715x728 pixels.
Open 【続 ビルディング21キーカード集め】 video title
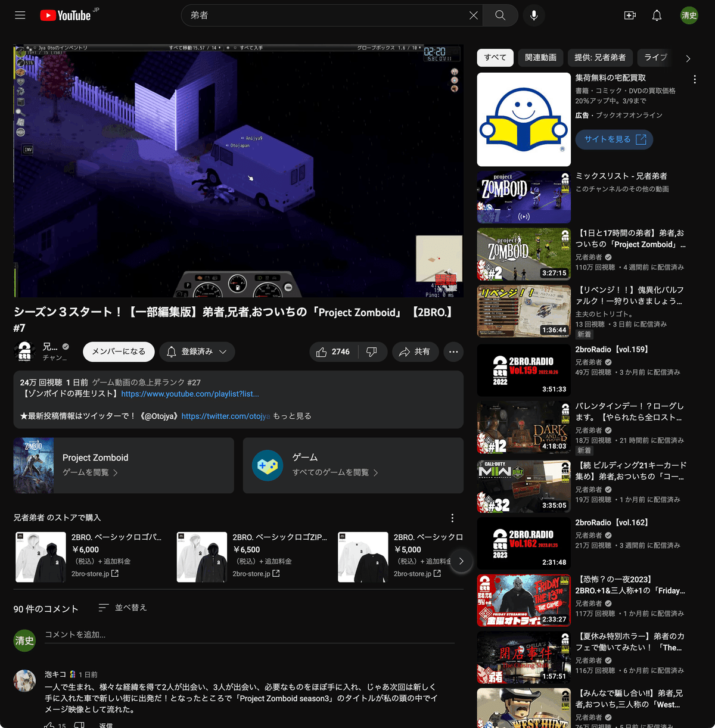click(x=631, y=471)
